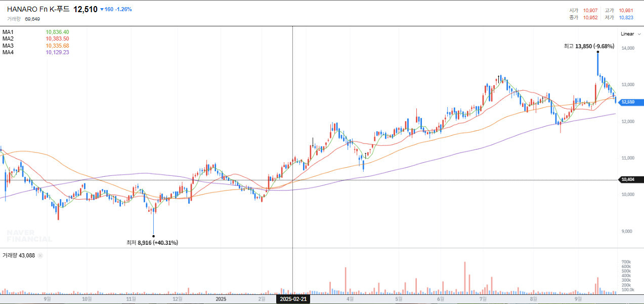Click the 2025 year label on the time axis
Screen dimensions: 644x304
pos(221,299)
